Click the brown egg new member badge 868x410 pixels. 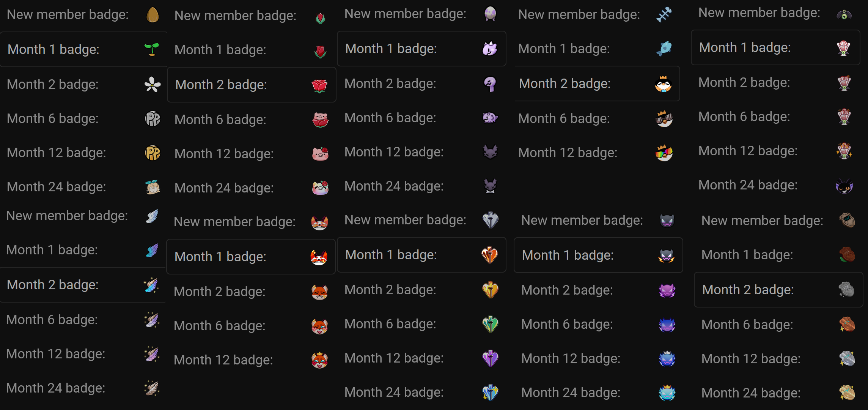coord(153,15)
